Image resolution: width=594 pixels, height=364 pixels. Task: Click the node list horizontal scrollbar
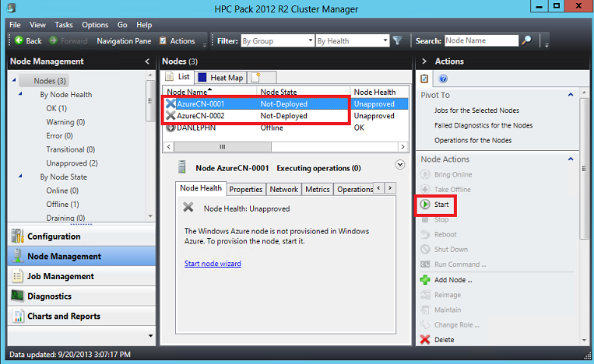pos(223,146)
